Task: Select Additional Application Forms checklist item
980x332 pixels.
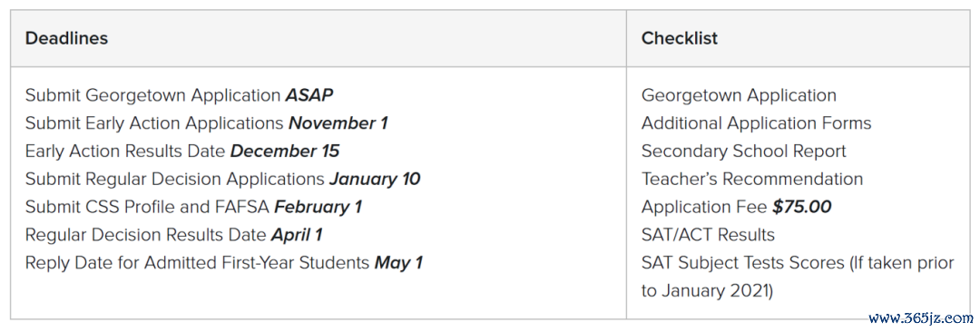Action: click(756, 123)
